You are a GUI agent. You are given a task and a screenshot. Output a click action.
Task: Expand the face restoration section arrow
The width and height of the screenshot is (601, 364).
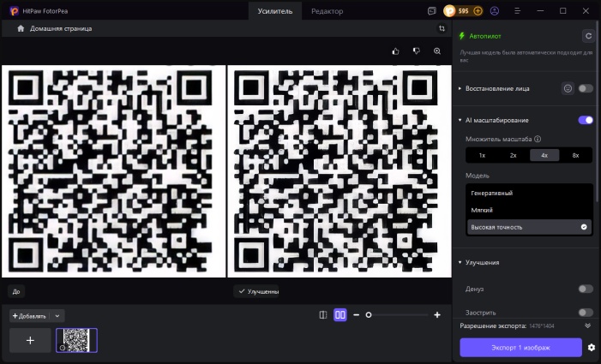(x=460, y=88)
